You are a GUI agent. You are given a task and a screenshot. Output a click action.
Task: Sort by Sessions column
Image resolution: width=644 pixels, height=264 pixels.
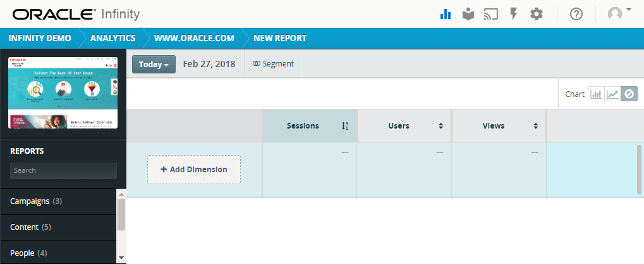pyautogui.click(x=345, y=126)
